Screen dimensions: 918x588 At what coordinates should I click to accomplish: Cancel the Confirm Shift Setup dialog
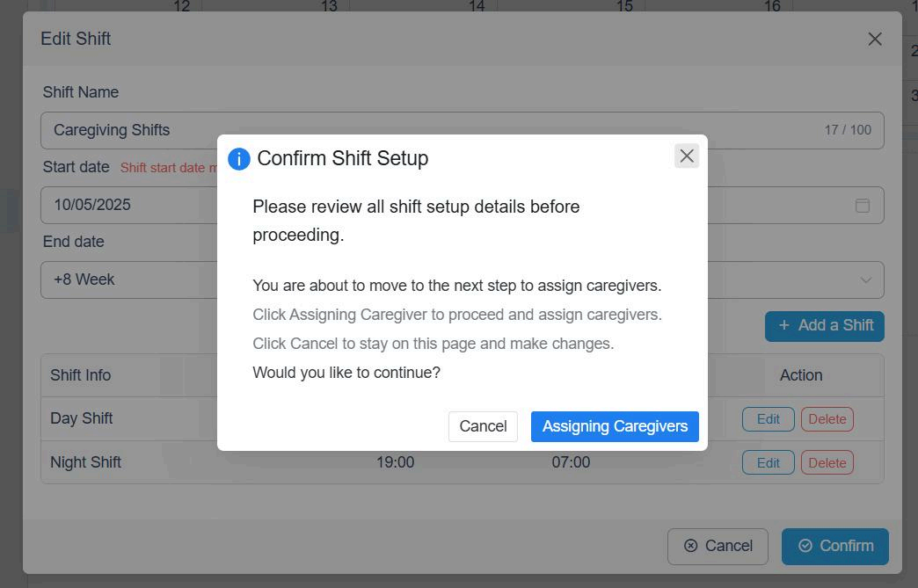point(483,426)
